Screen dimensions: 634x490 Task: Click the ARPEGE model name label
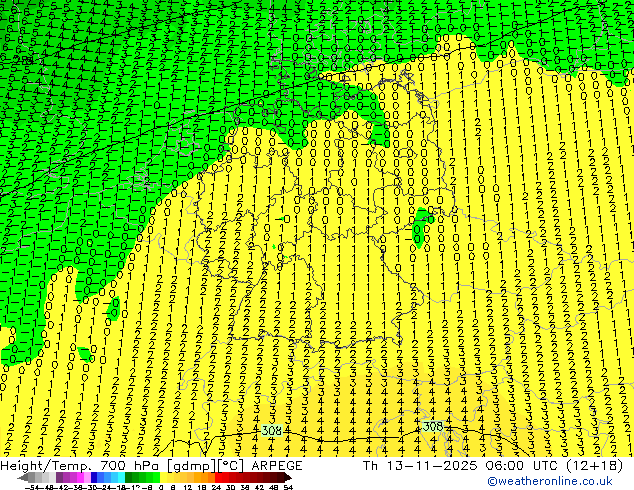pos(277,466)
